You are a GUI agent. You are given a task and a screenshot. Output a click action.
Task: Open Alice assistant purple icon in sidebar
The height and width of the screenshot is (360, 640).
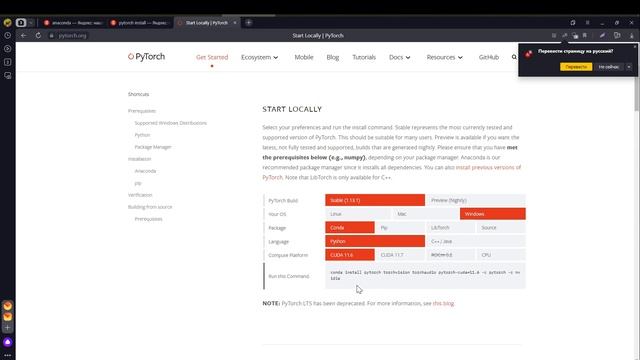pyautogui.click(x=7, y=342)
